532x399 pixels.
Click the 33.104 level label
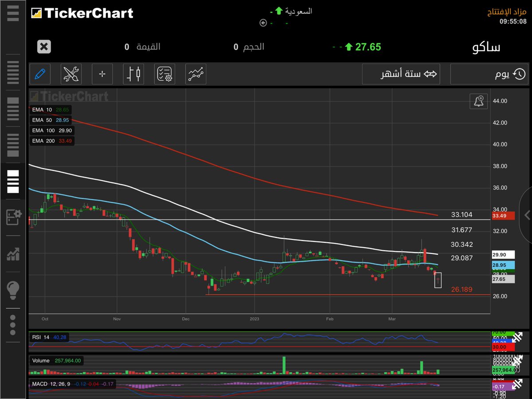pos(462,215)
